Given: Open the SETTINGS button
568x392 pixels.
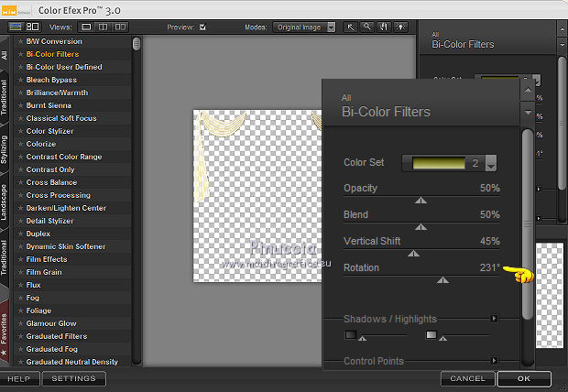Looking at the screenshot, I should pyautogui.click(x=74, y=378).
